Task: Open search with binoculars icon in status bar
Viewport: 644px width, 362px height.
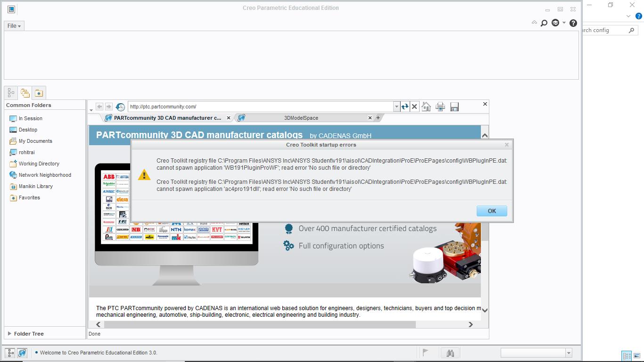Action: click(450, 352)
